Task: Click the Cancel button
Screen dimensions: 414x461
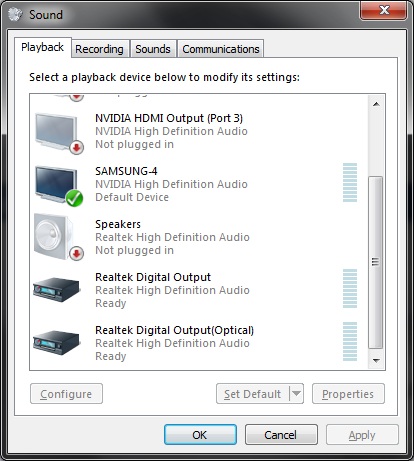Action: 281,435
